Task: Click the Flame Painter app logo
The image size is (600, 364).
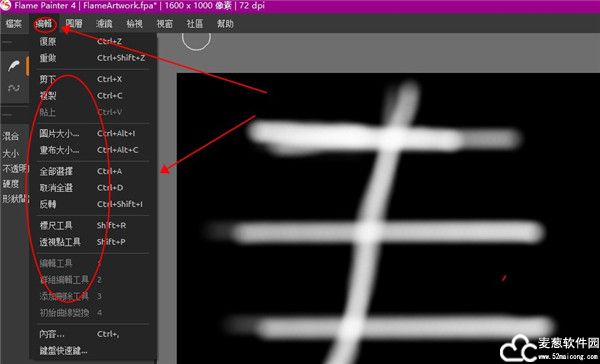Action: [x=5, y=5]
